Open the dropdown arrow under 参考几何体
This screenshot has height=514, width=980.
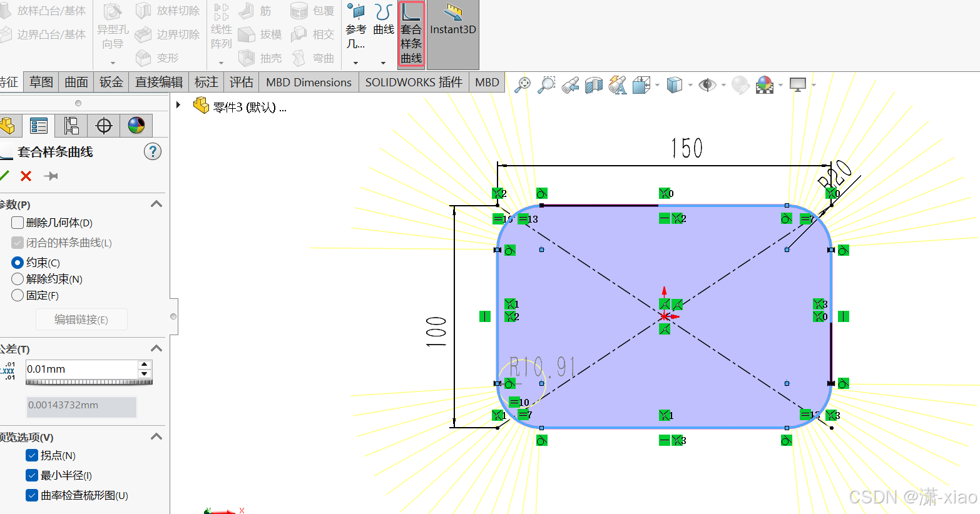click(x=355, y=63)
